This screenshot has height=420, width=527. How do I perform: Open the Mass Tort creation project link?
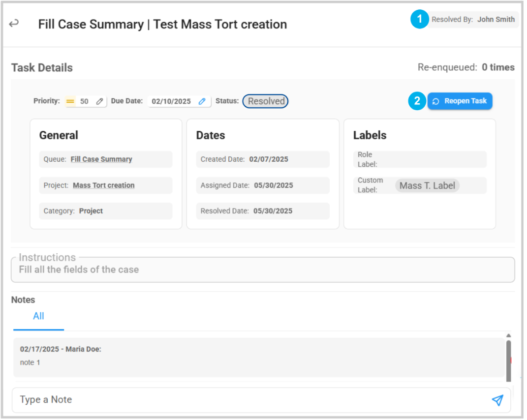click(x=103, y=185)
